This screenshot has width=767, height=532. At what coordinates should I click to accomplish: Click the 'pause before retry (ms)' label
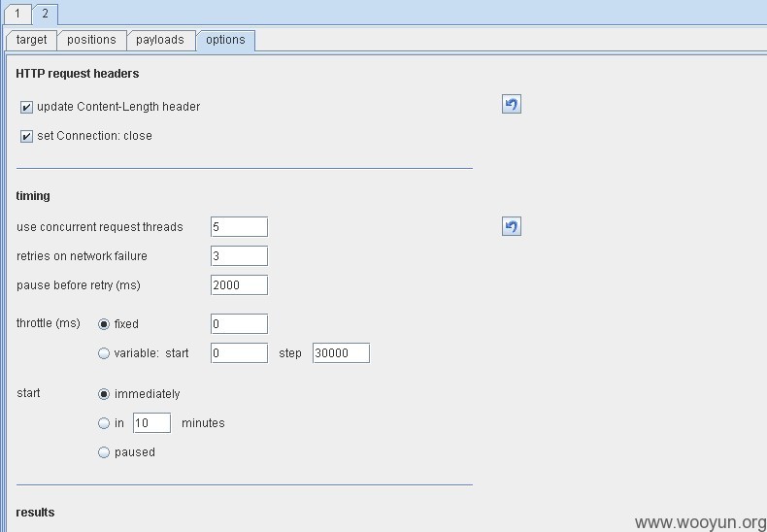point(79,285)
